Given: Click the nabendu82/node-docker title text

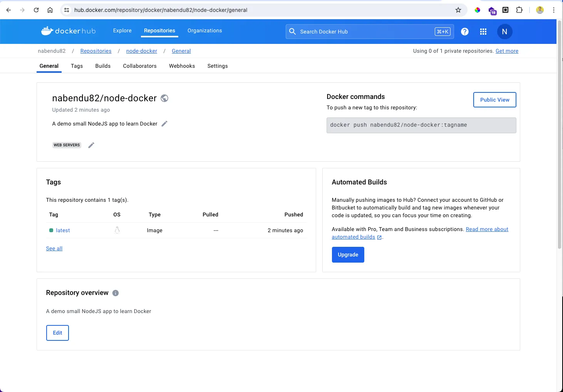Looking at the screenshot, I should (x=104, y=98).
